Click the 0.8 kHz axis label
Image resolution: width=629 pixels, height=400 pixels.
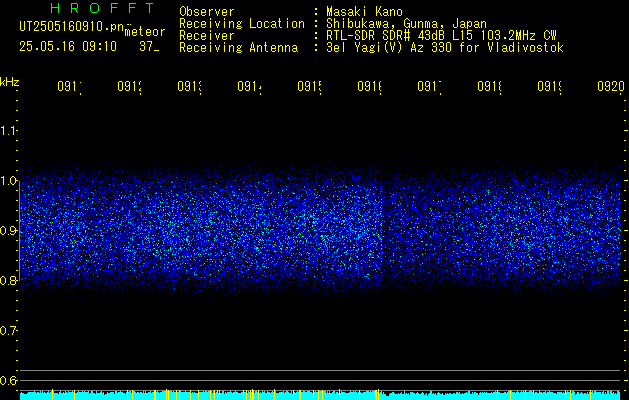click(x=8, y=280)
